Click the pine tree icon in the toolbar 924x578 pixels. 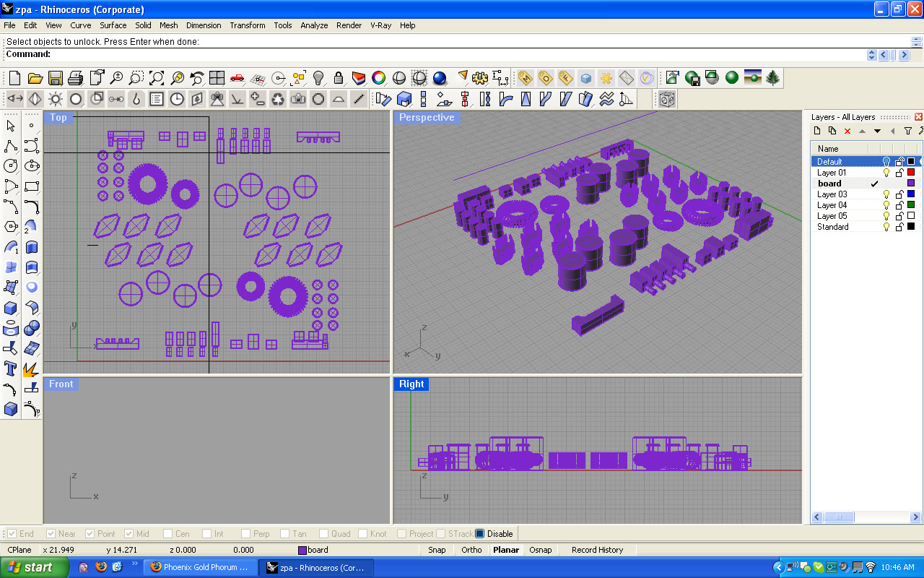tap(773, 78)
